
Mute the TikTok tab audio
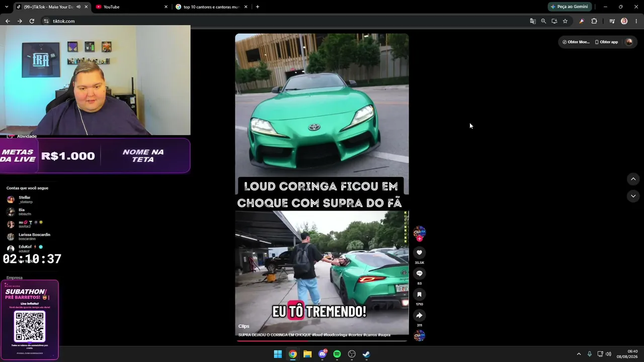click(x=78, y=7)
